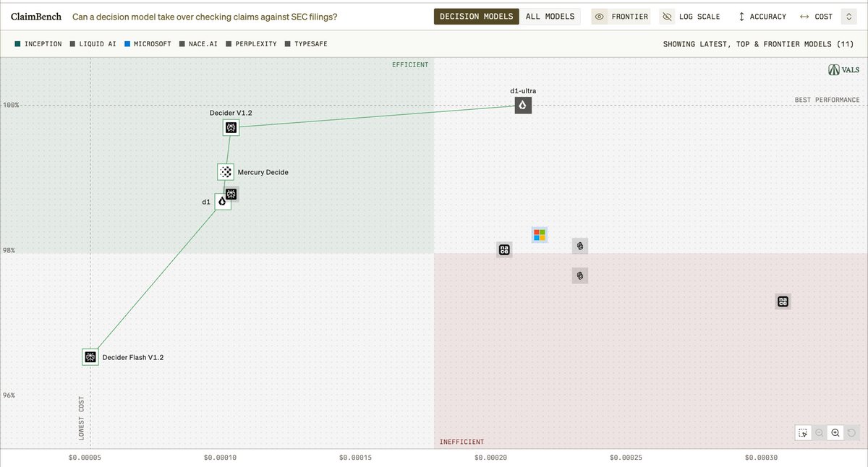This screenshot has width=868, height=467.
Task: Select the Microsoft logo data point
Action: pyautogui.click(x=539, y=234)
